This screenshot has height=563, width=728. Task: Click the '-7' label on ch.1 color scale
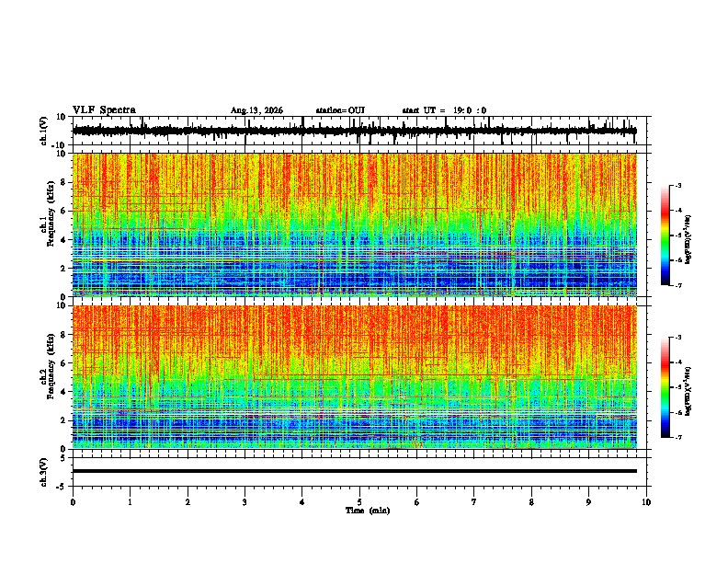677,285
